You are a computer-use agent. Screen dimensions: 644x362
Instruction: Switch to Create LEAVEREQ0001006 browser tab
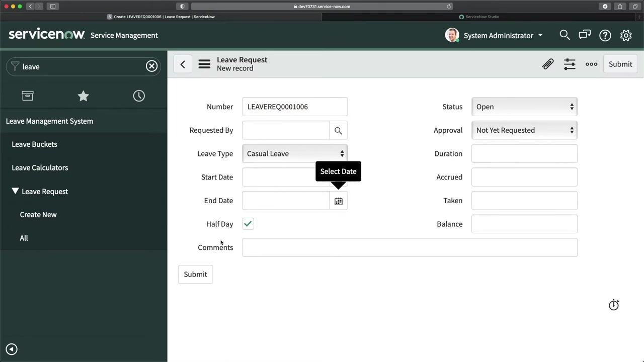coord(161,17)
